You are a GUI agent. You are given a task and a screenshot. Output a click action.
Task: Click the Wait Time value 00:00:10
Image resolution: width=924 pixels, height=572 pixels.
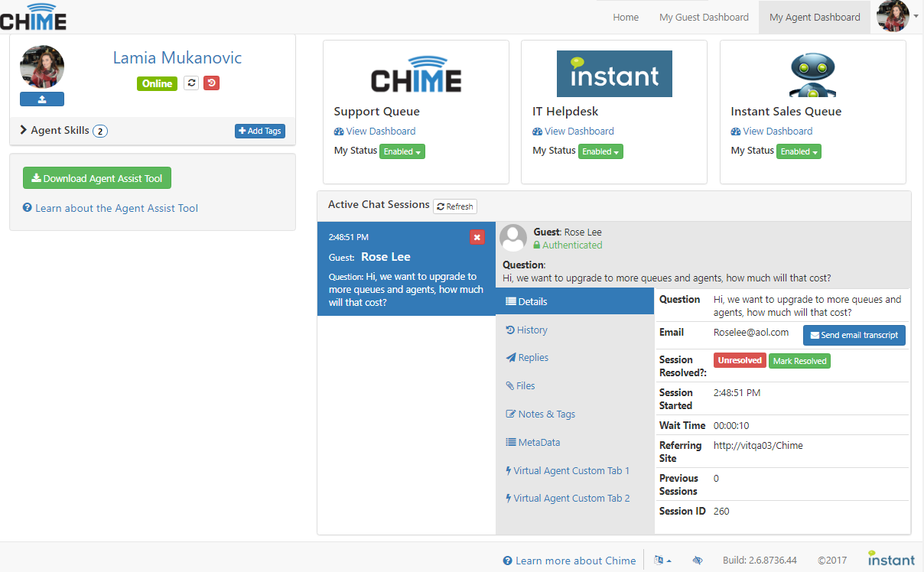click(x=731, y=425)
